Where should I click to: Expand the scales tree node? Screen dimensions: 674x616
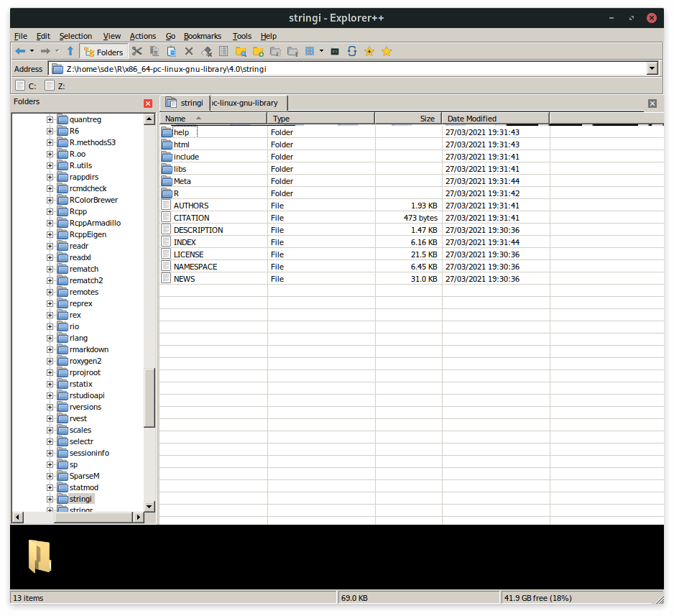[50, 430]
